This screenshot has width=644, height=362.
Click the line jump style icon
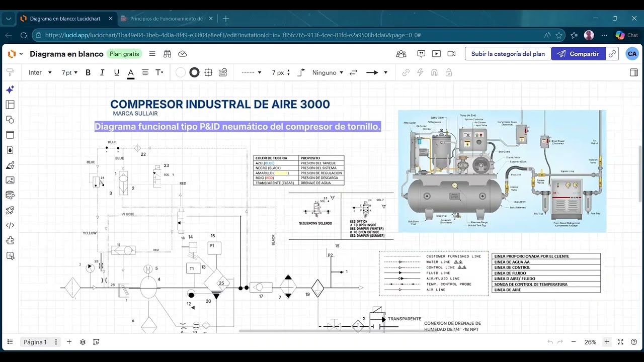[x=301, y=72]
